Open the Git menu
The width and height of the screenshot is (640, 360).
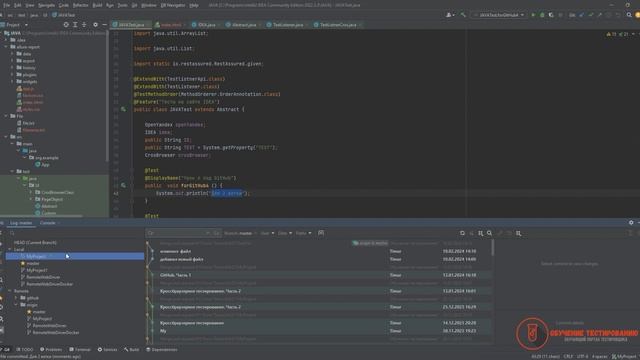click(x=134, y=5)
